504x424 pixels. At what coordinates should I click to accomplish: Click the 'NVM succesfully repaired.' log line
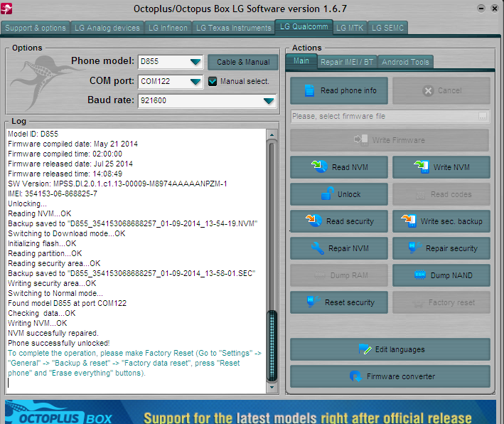[x=53, y=333]
